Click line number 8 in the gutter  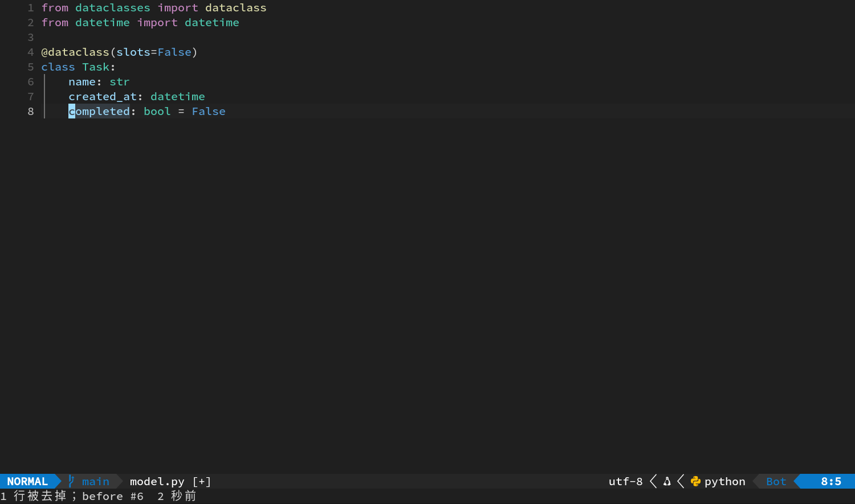(31, 112)
